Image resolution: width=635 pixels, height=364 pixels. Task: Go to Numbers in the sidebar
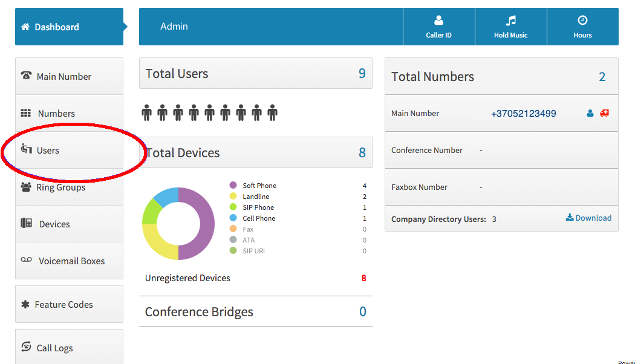pos(56,114)
